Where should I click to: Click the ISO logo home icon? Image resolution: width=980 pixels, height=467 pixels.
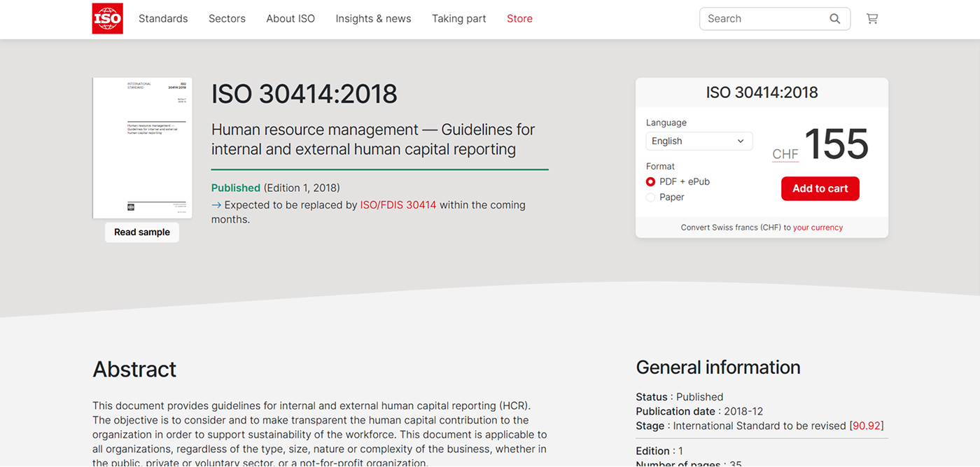(108, 19)
